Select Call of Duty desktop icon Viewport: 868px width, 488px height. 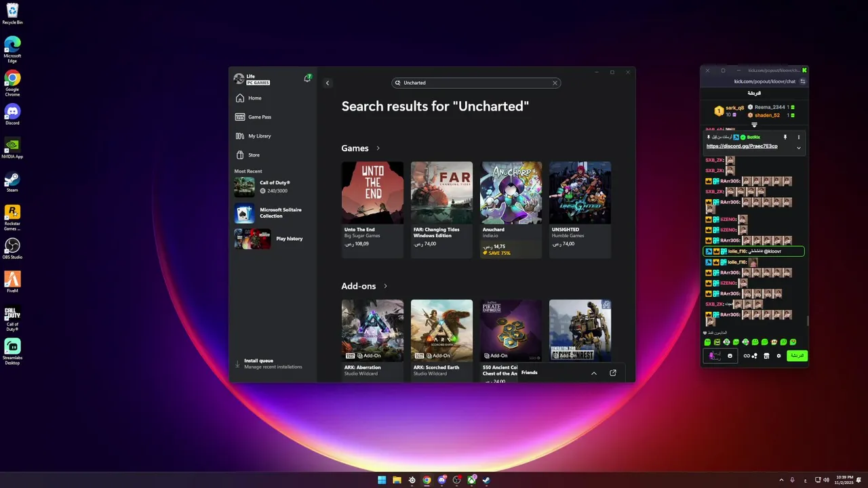(x=12, y=319)
